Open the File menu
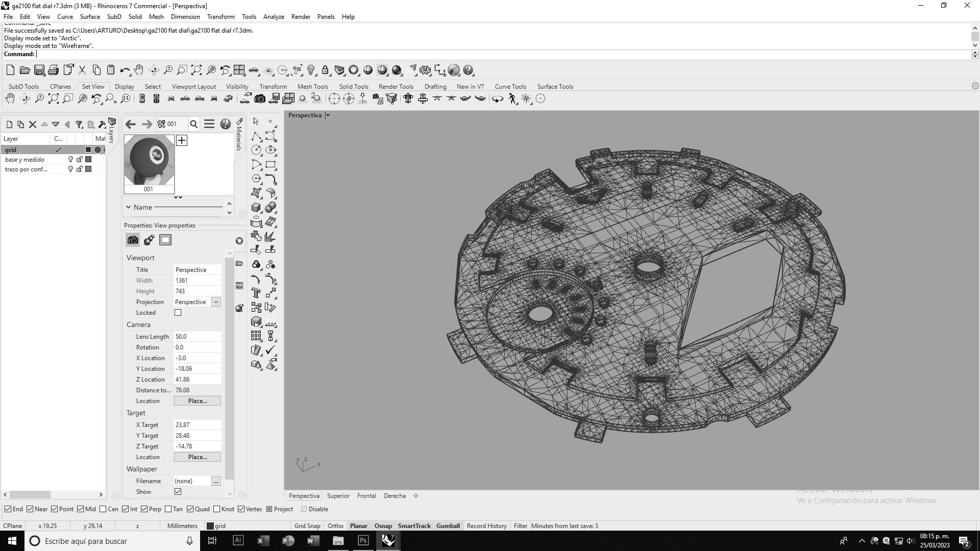 [x=8, y=17]
